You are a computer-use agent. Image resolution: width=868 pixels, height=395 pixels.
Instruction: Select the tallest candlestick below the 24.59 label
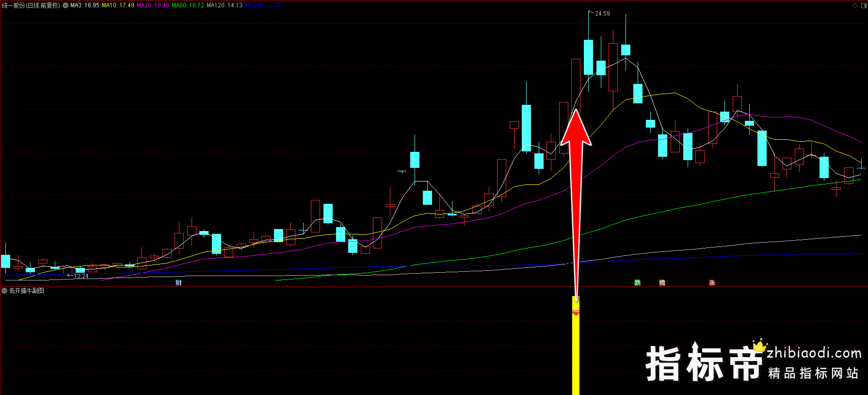[588, 57]
